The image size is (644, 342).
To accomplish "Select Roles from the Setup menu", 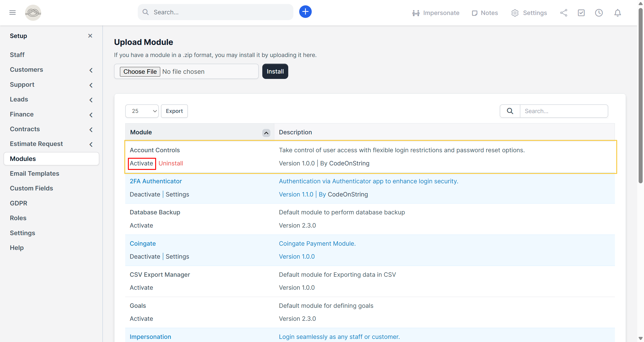I will click(18, 218).
